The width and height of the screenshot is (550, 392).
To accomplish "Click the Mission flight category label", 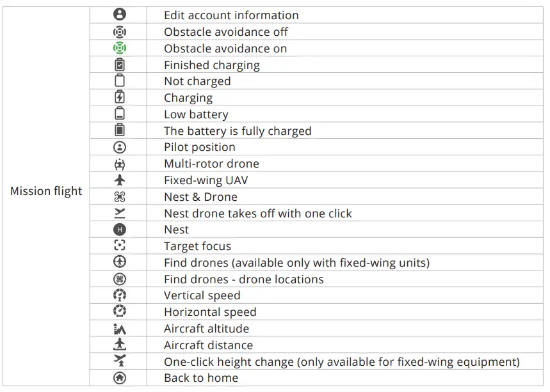I will click(x=46, y=191).
